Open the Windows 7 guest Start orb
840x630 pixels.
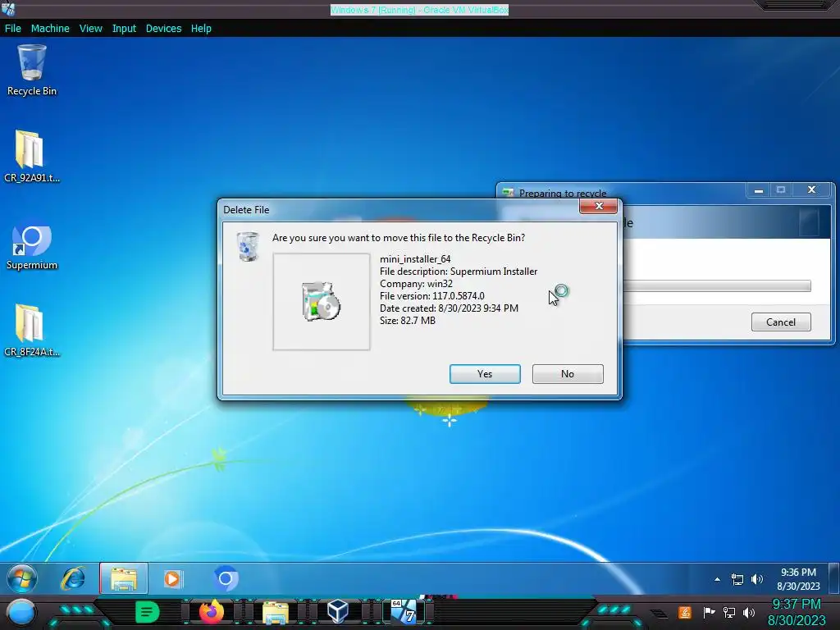[x=22, y=578]
